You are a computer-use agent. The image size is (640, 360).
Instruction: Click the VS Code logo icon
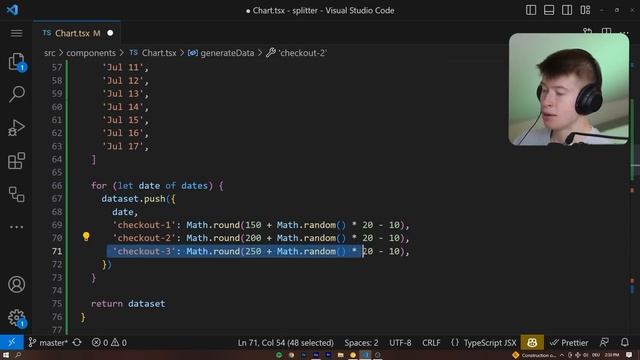[x=12, y=10]
